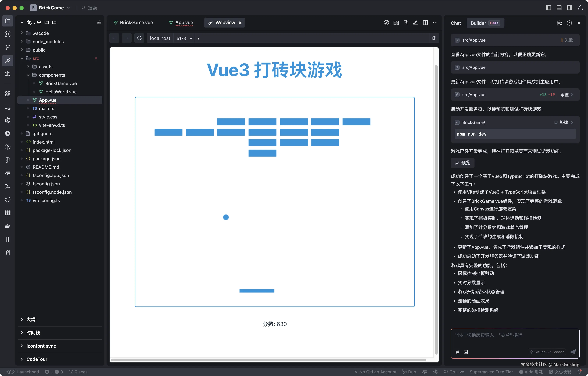
Task: Split the editor using the webview toolbar icon
Action: (x=425, y=22)
